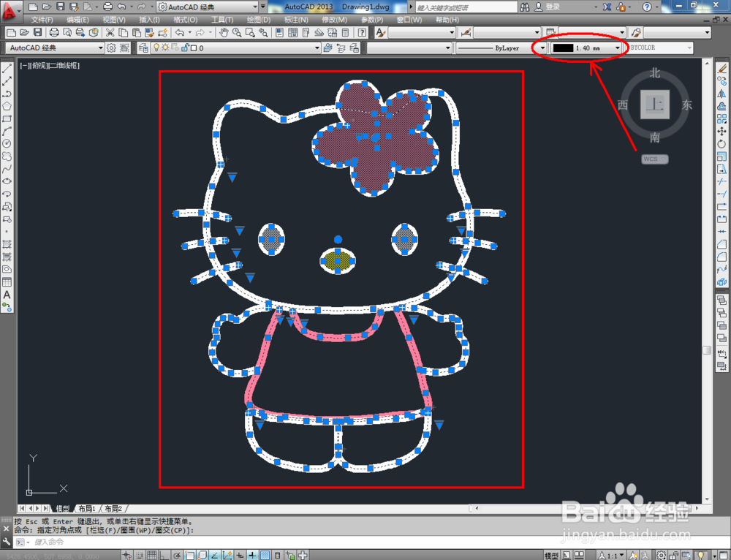731x560 pixels.
Task: Select the Mirror tool in modify toolbar
Action: [x=721, y=94]
